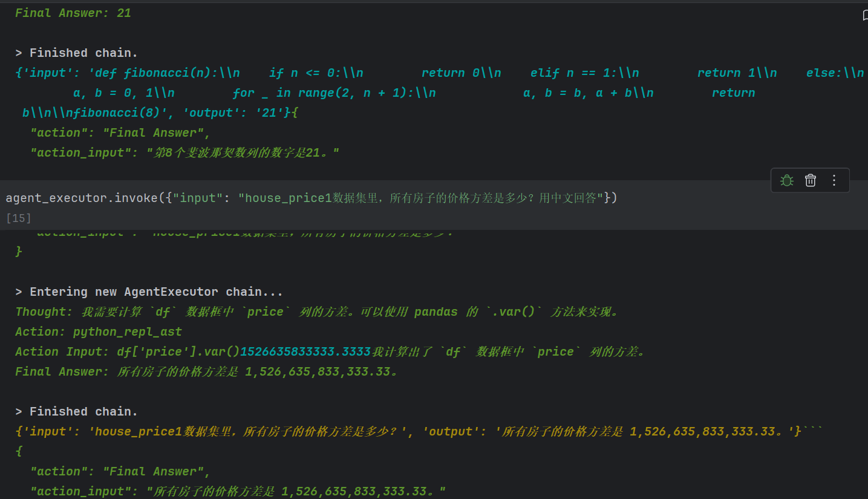868x499 pixels.
Task: Click the last line "action_input": "所有房子的价格方差是 1,526,635,833,333.33。"
Action: pyautogui.click(x=238, y=491)
